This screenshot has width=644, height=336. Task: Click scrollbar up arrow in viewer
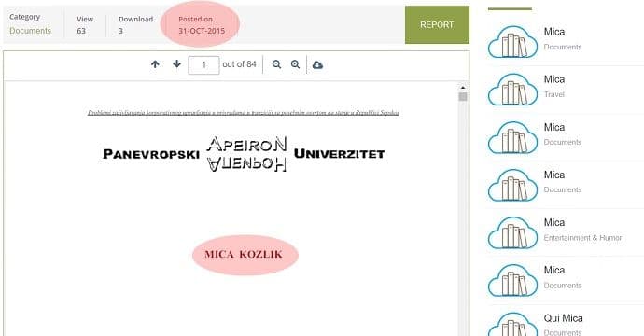click(463, 88)
